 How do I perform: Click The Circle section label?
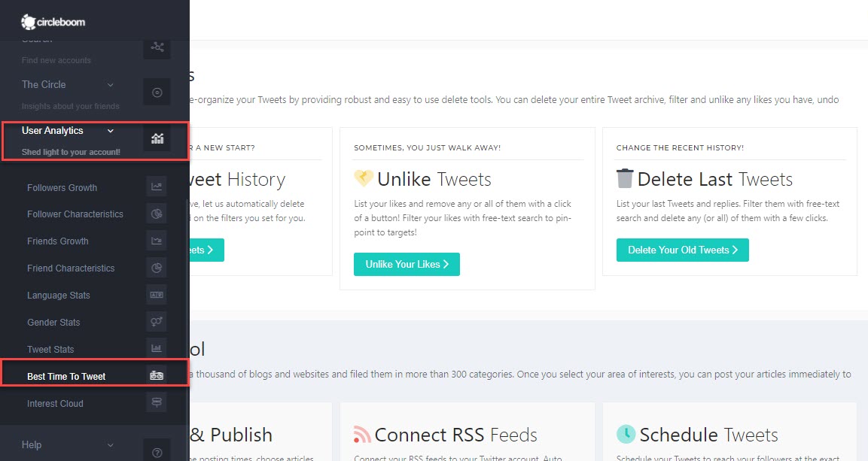(44, 84)
